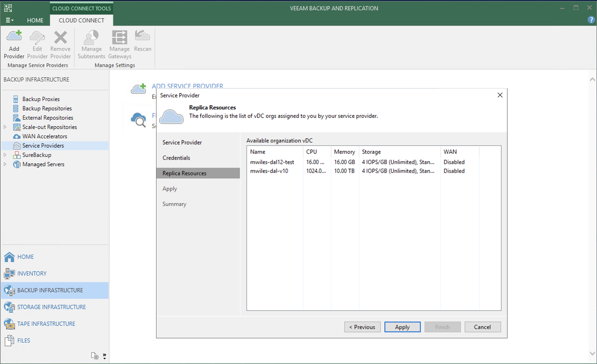This screenshot has height=364, width=597.
Task: Select the mwiles-dal-v10 vDC row
Action: tap(269, 171)
